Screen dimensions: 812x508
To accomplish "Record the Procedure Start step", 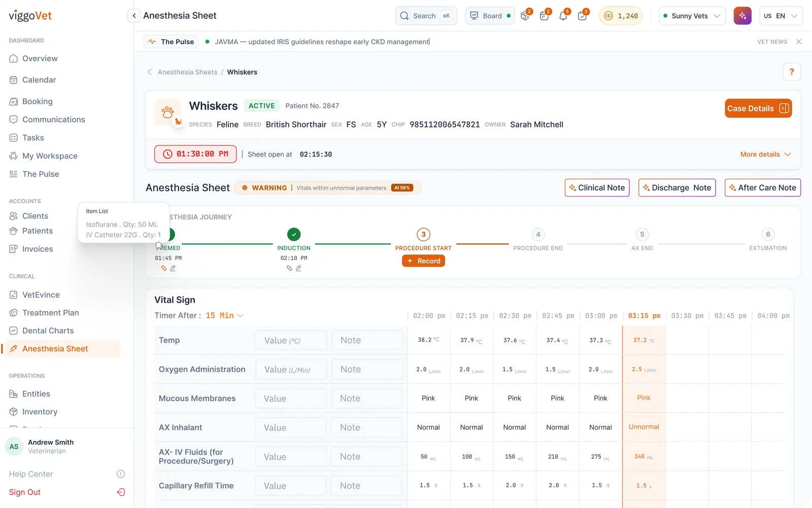I will click(x=423, y=261).
